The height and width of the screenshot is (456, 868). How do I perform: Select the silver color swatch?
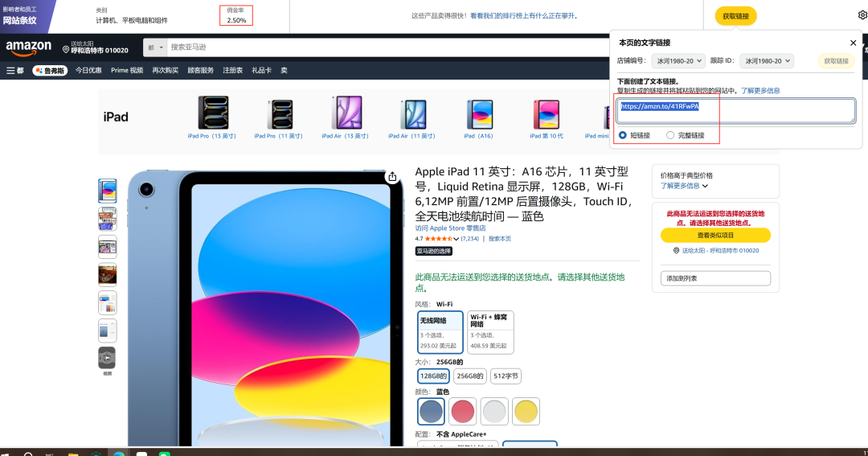click(x=494, y=412)
